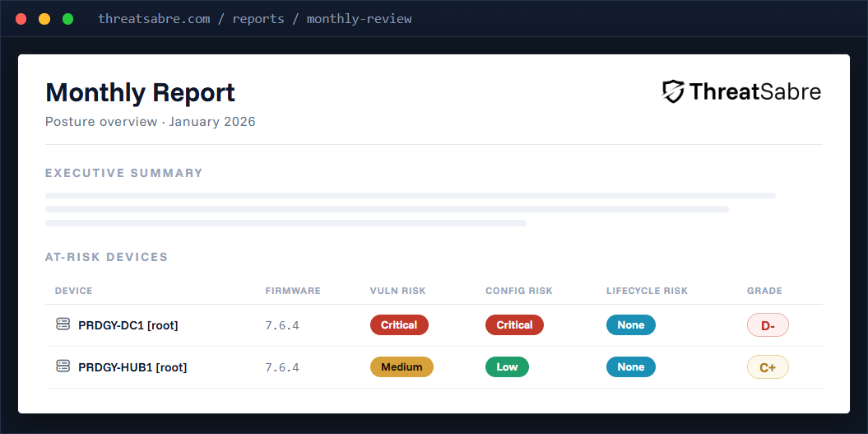
Task: Open threatsabre.com in the breadcrumb path
Action: point(154,19)
